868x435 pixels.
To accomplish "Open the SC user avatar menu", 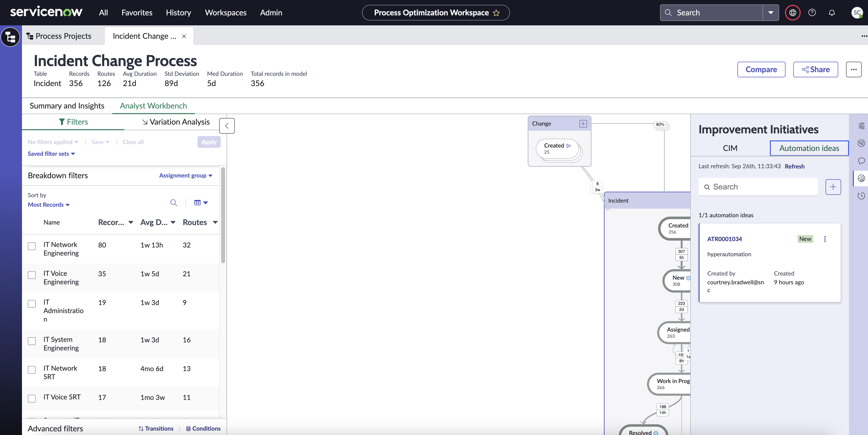I will click(x=857, y=13).
